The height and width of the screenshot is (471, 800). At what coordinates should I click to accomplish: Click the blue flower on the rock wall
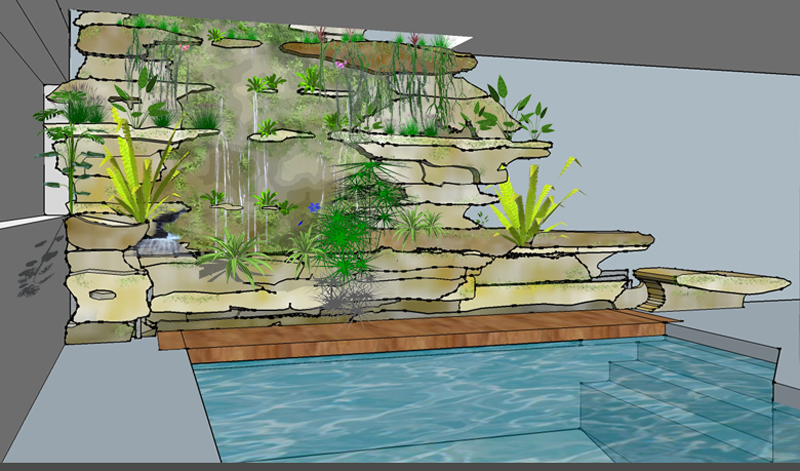314,207
